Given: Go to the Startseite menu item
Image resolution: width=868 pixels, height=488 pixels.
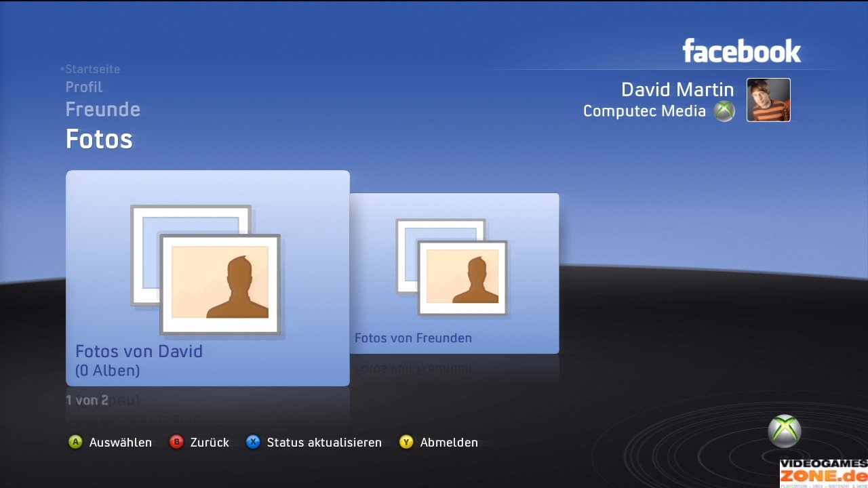Looking at the screenshot, I should click(x=92, y=69).
